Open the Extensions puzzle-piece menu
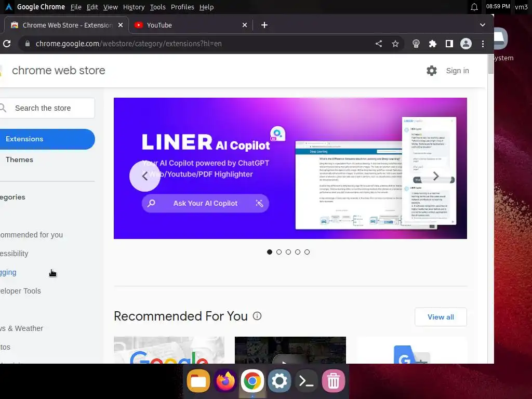 (433, 44)
